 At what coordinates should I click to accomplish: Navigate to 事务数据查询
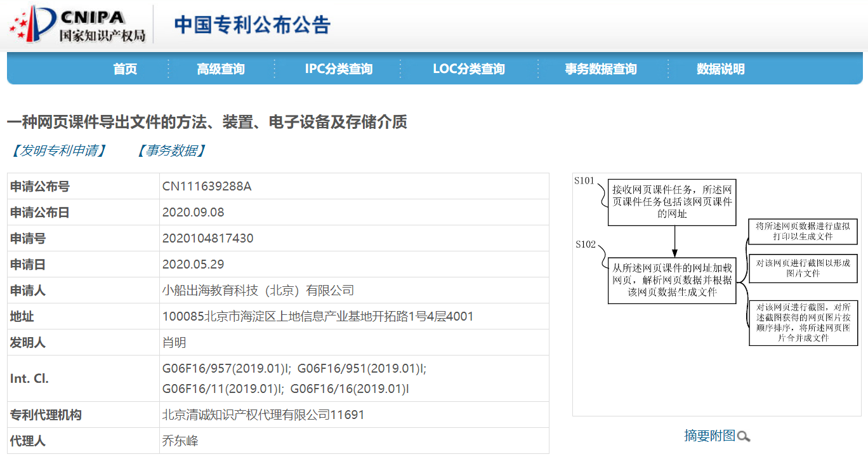coord(600,69)
